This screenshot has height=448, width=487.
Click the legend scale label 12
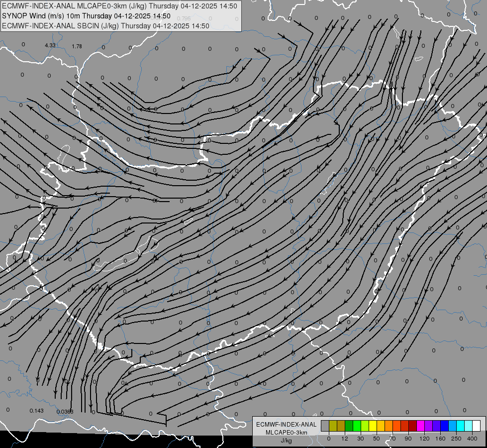pyautogui.click(x=345, y=439)
